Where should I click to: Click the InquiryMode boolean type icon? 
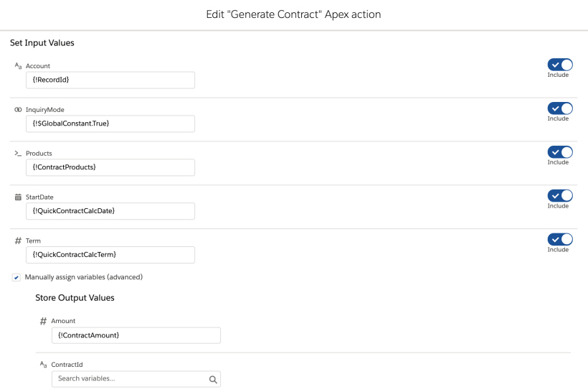pos(18,110)
